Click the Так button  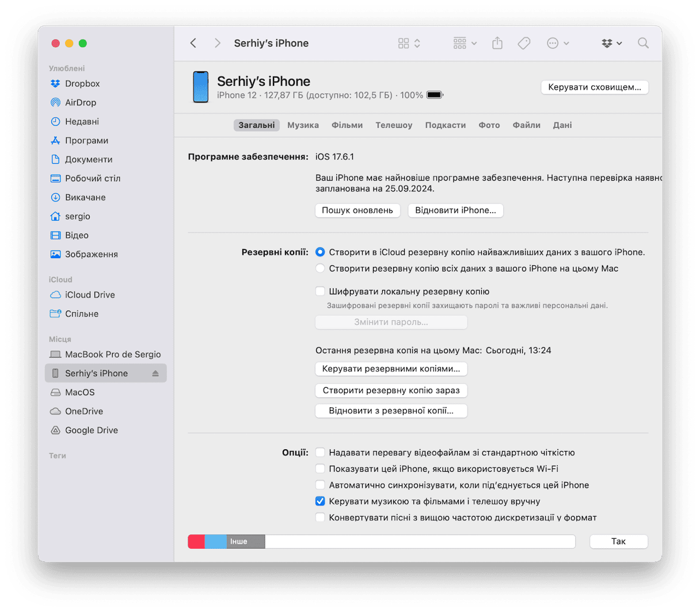[x=619, y=541]
